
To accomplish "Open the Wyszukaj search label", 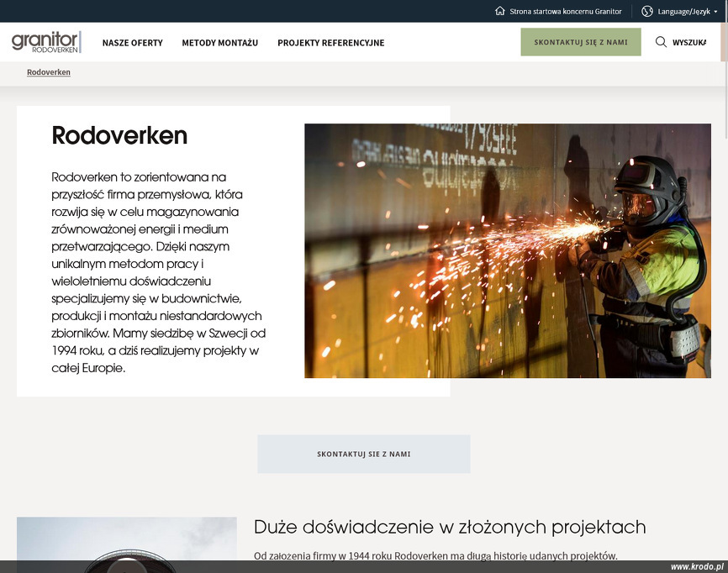I will click(689, 43).
